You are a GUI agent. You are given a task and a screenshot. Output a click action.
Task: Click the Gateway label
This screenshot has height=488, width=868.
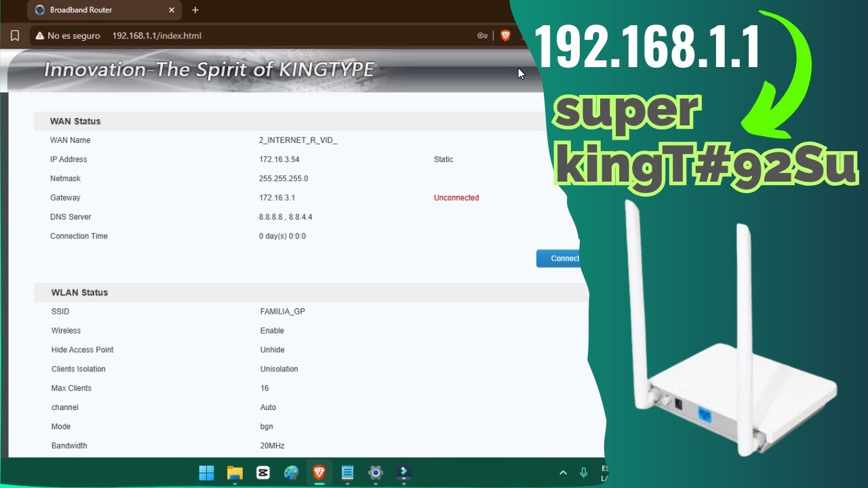click(x=65, y=198)
